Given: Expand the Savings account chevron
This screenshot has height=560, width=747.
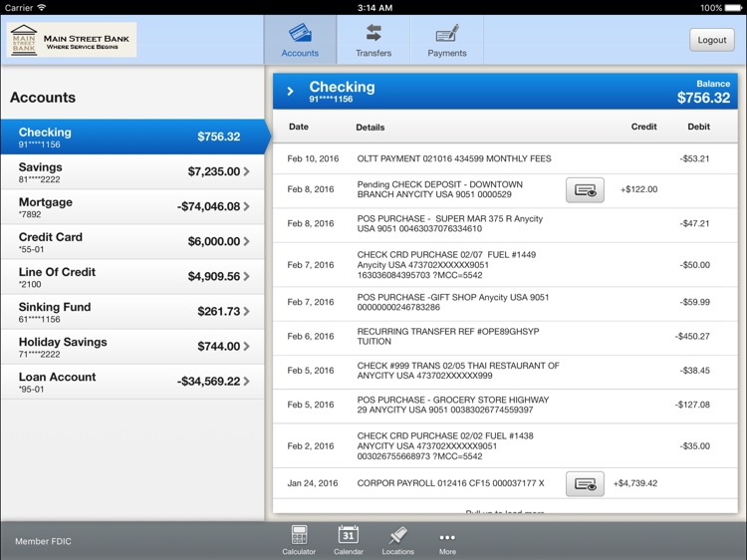Looking at the screenshot, I should [247, 171].
